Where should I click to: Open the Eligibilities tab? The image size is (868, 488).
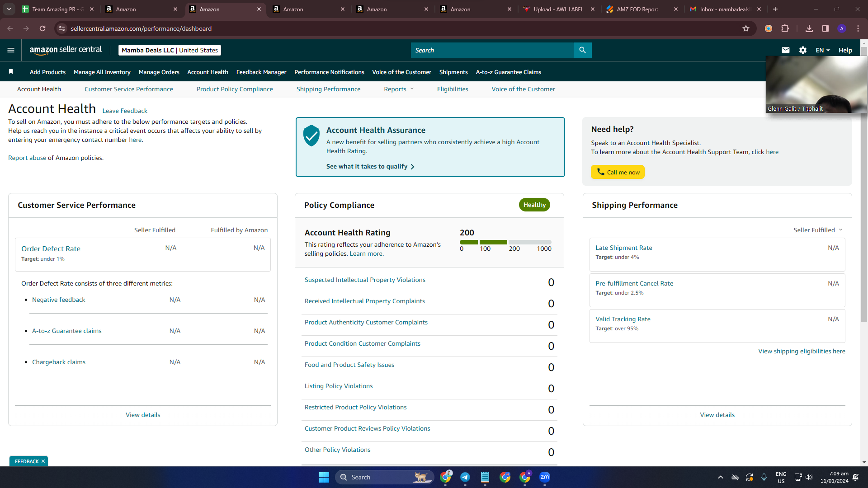point(453,89)
